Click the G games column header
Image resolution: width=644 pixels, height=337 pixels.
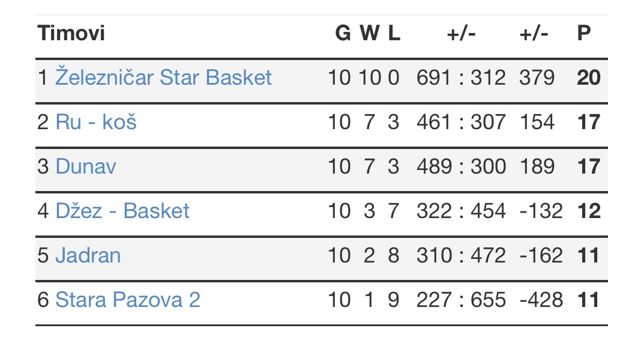(343, 33)
